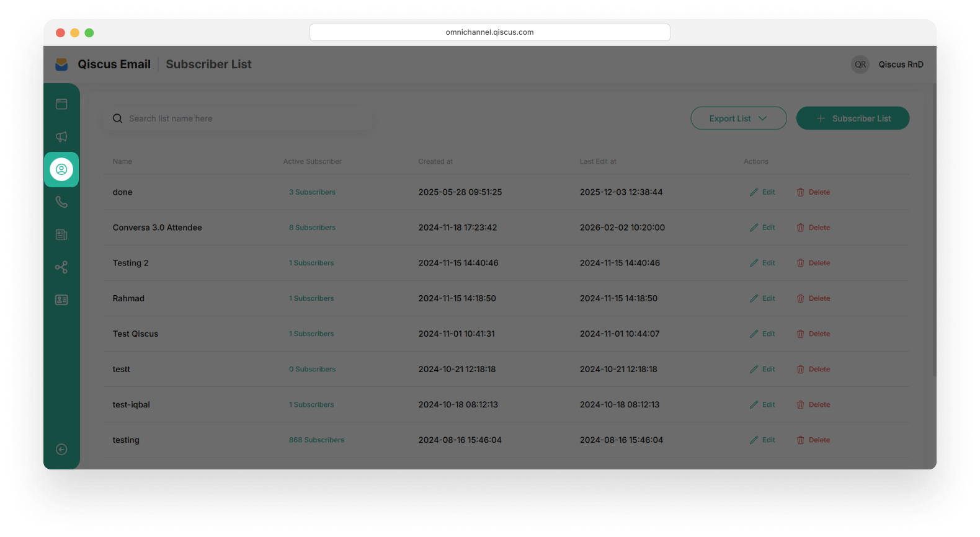The width and height of the screenshot is (980, 537).
Task: Open the 868 Subscribers link
Action: [x=316, y=440]
